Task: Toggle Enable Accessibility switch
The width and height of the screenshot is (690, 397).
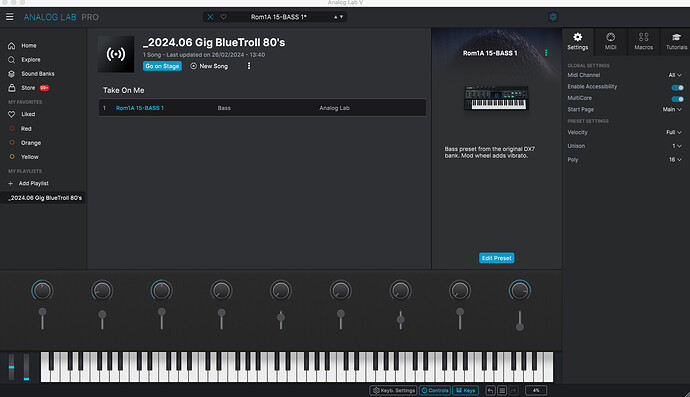Action: point(678,87)
